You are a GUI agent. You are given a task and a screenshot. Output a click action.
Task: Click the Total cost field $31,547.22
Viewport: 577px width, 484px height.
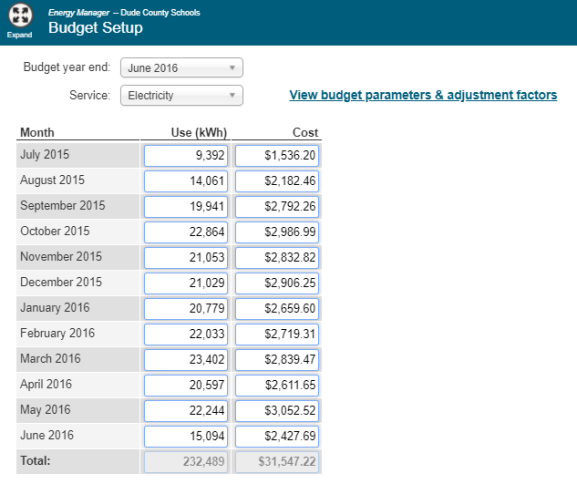click(277, 462)
